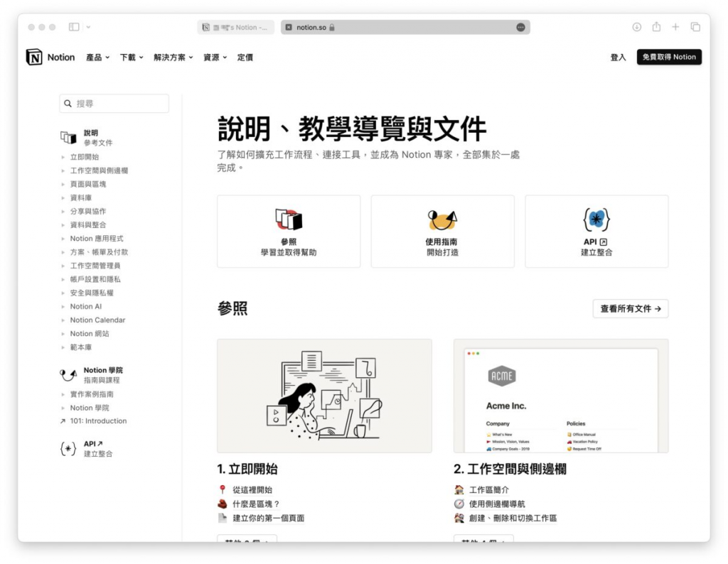Screen dimensions: 728x564
Task: Click the block icon beside 什麼是區塊？
Action: [x=223, y=504]
